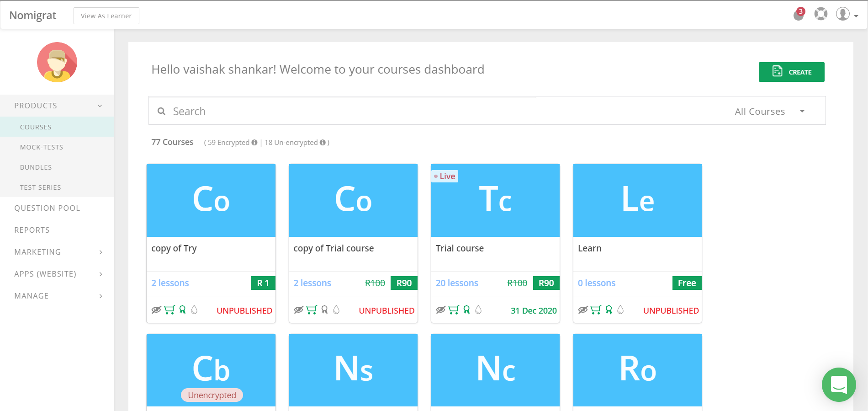Click the water drop icon on copy of Try
Viewport: 868px width, 411px height.
coord(194,310)
